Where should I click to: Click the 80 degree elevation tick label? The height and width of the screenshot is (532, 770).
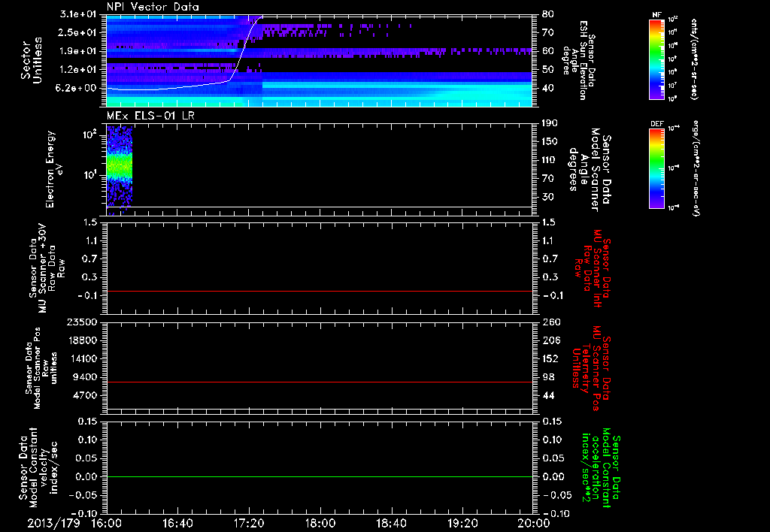547,14
